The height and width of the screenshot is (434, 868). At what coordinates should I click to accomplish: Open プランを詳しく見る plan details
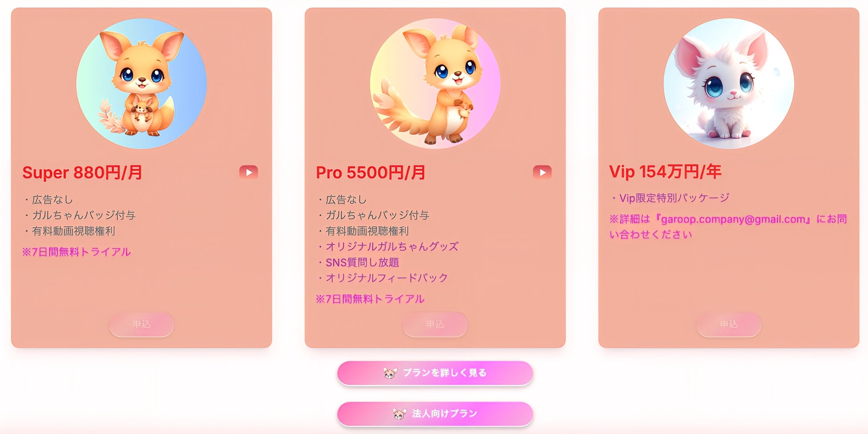coord(435,373)
